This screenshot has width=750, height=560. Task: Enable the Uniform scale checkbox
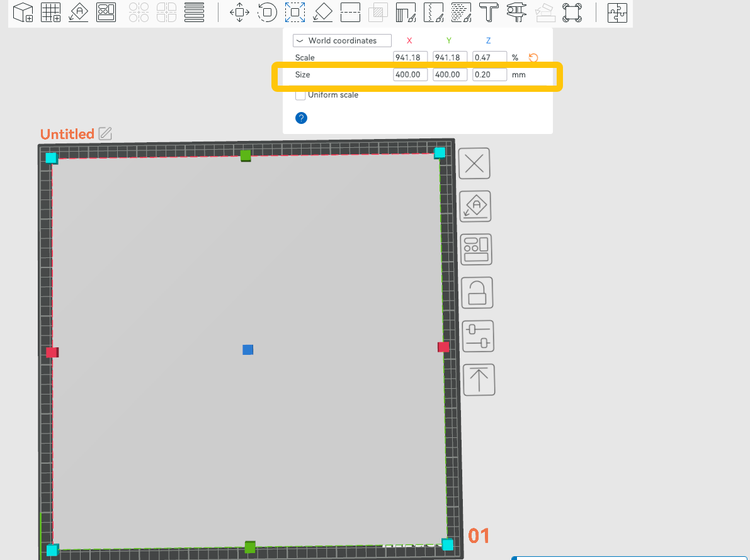point(301,95)
